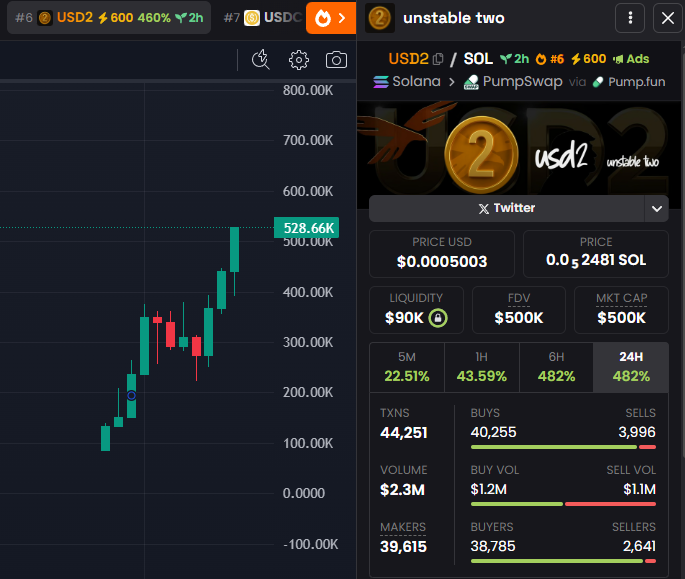Switch to the 24H timeframe tab

tap(631, 368)
